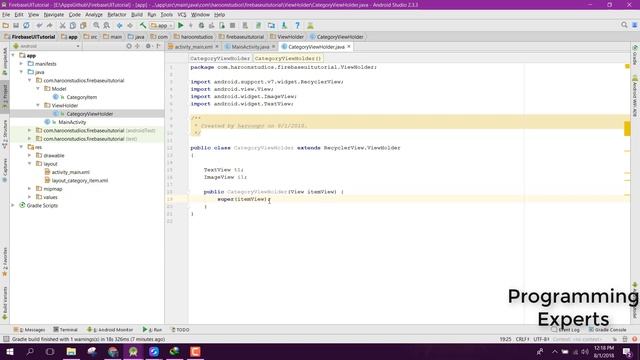Screen dimensions: 640x360
Task: Toggle the Terminal tool window
Action: pyautogui.click(x=65, y=329)
